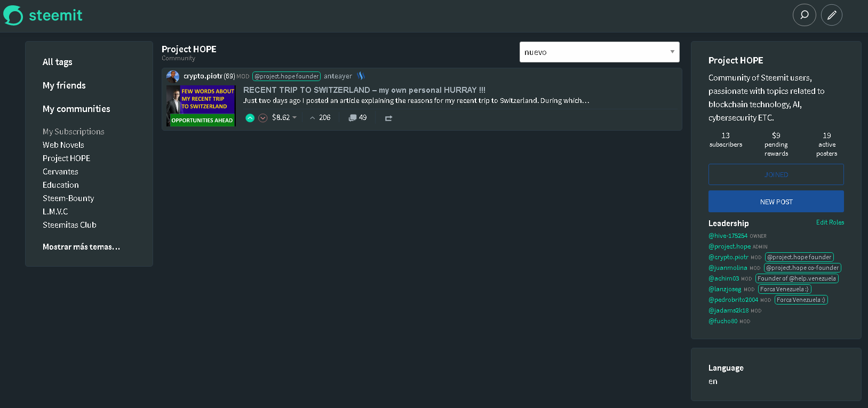Open @achim03 profile
868x408 pixels.
(x=723, y=278)
